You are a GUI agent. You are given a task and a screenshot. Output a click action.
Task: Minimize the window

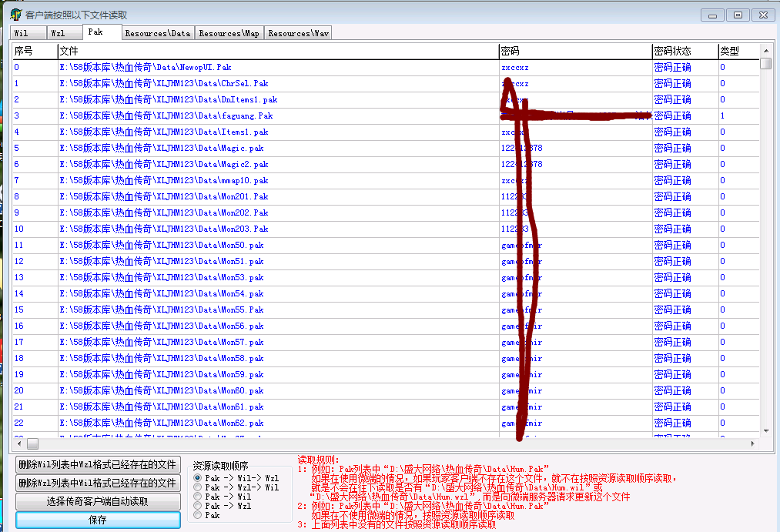712,15
